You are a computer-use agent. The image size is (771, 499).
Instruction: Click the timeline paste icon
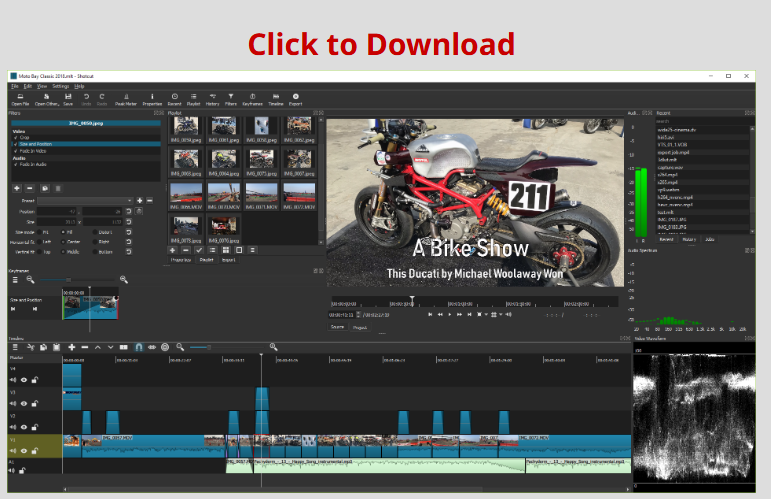57,347
